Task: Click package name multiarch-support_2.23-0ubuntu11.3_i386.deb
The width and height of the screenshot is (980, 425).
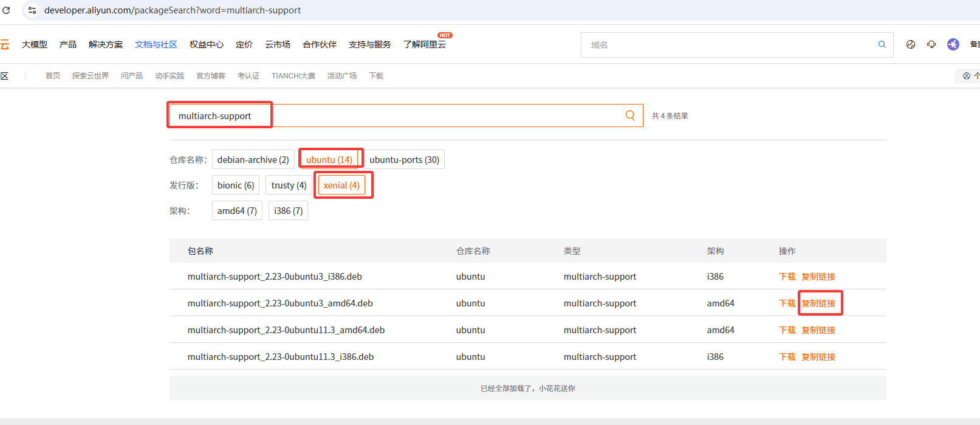Action: click(x=281, y=356)
